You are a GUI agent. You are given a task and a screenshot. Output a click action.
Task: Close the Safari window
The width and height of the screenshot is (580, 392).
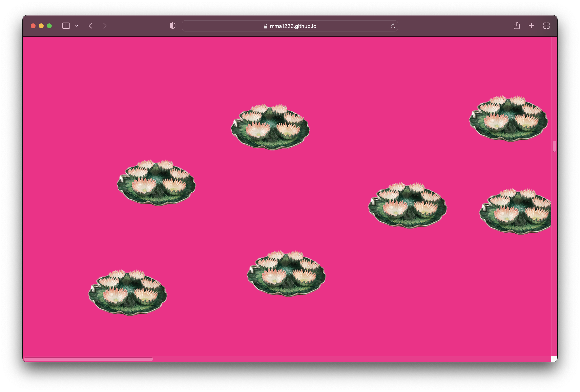point(33,26)
